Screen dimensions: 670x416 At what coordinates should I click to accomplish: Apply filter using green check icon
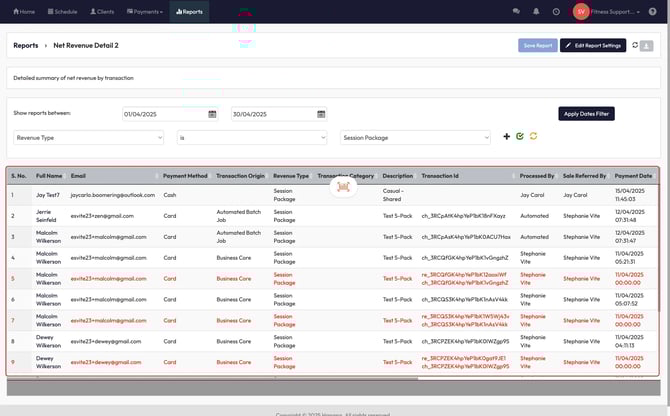point(520,136)
